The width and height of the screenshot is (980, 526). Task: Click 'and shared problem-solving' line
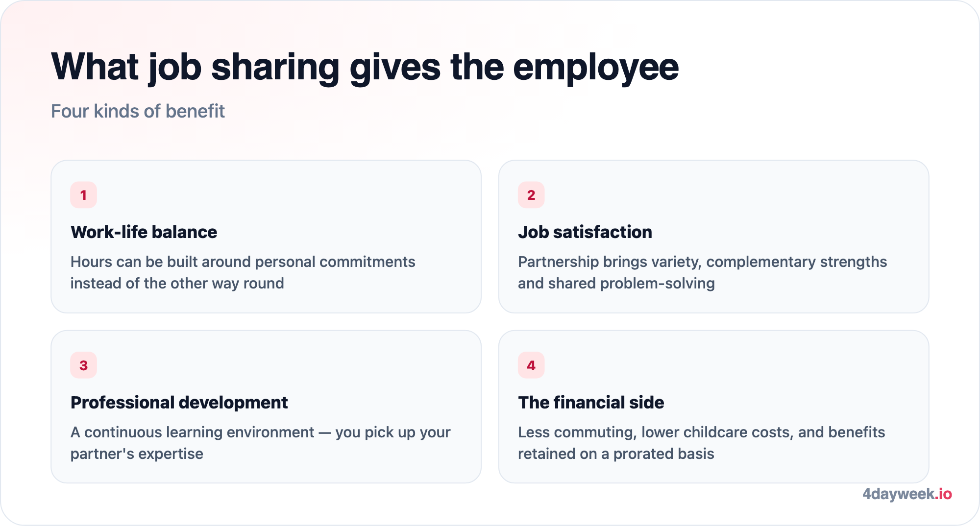[x=616, y=284]
